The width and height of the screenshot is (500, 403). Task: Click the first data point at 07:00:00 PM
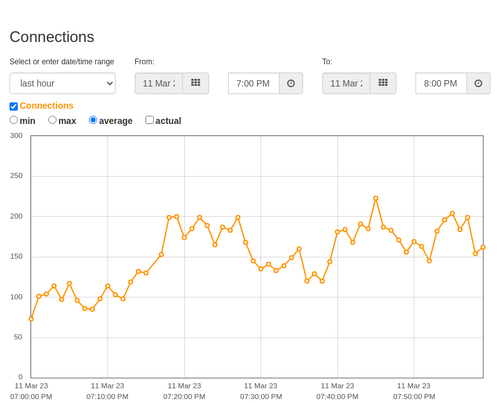click(x=31, y=319)
